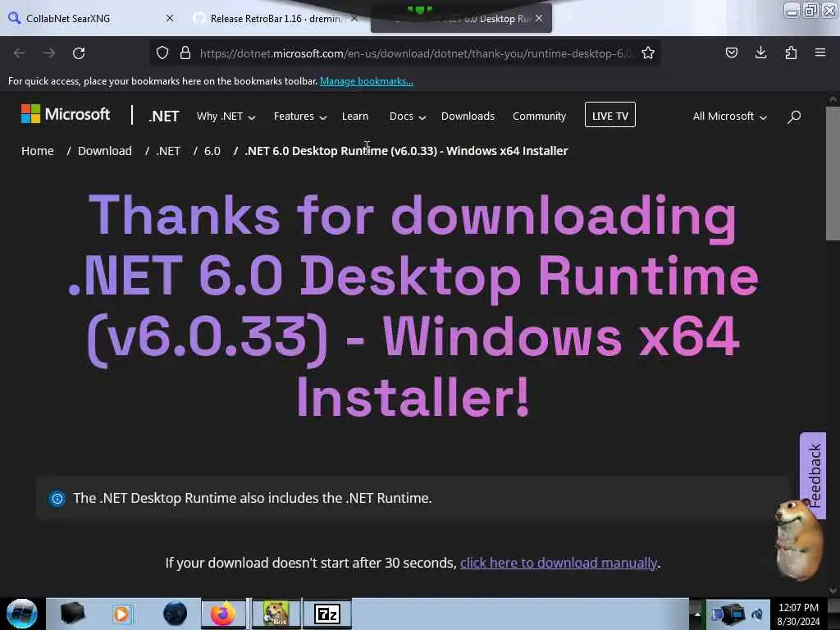Screen dimensions: 840x630
Task: Go to Download breadcrumb
Action: (104, 151)
